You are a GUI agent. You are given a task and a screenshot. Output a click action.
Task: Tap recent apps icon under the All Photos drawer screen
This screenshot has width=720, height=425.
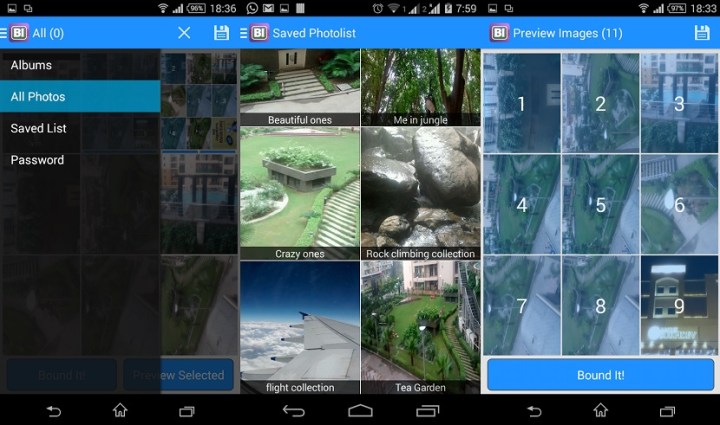(x=186, y=410)
